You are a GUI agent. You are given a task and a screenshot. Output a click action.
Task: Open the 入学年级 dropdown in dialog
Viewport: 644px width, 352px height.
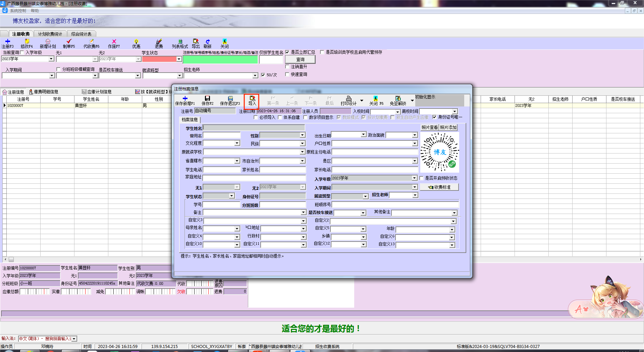tap(414, 178)
